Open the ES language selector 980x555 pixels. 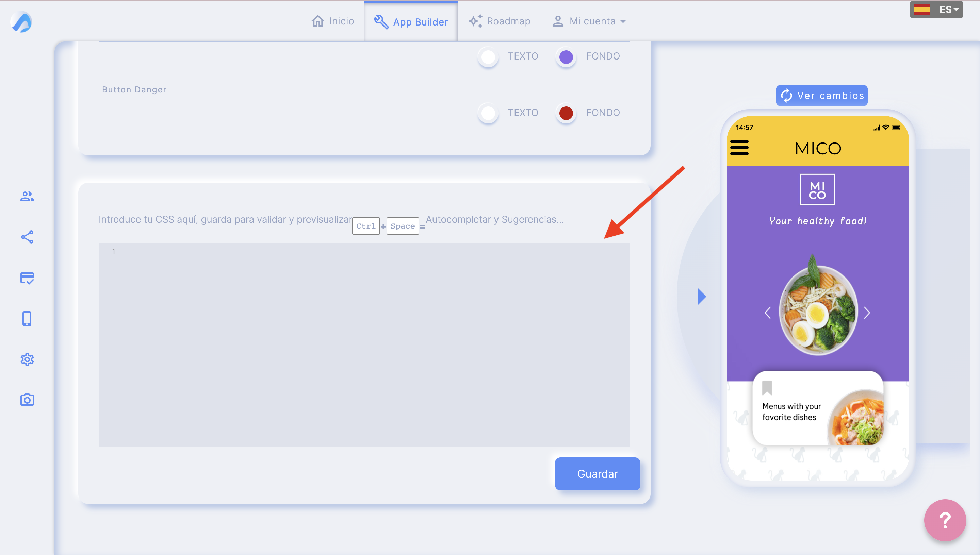[936, 9]
